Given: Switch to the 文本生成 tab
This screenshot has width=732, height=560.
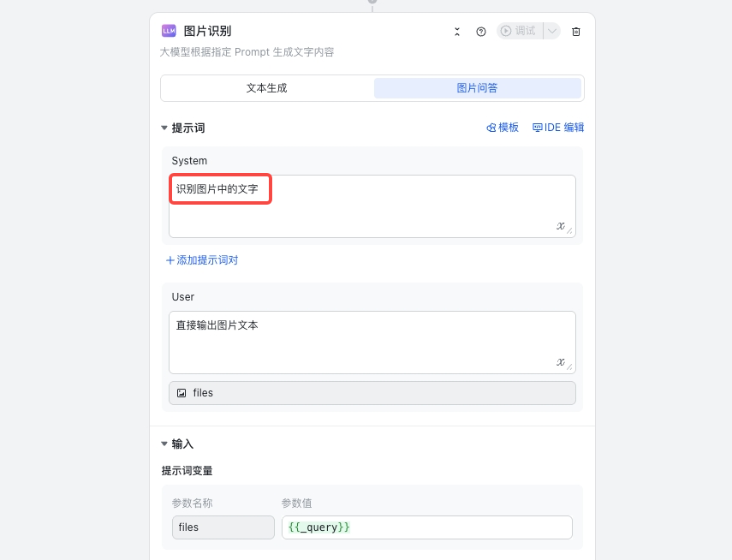Looking at the screenshot, I should tap(267, 88).
